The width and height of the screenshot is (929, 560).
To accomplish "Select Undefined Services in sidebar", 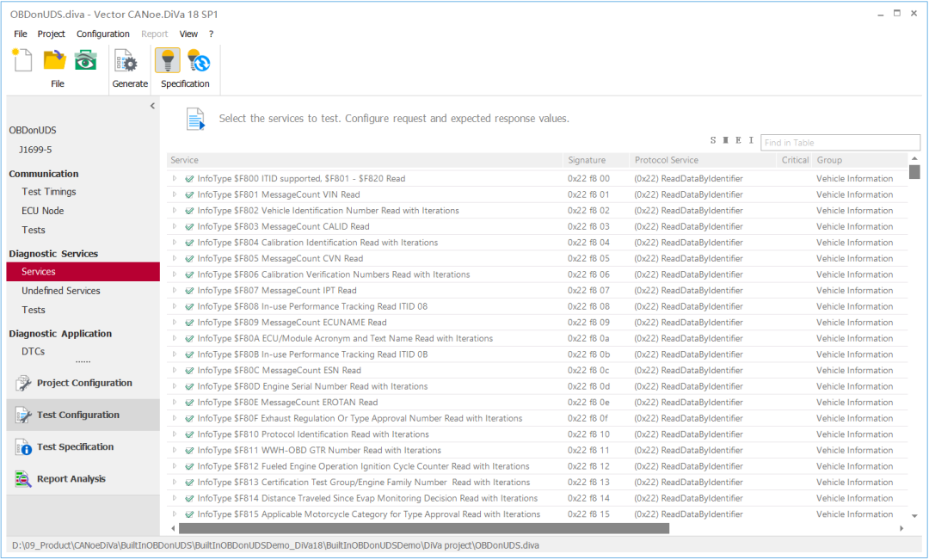I will point(60,291).
